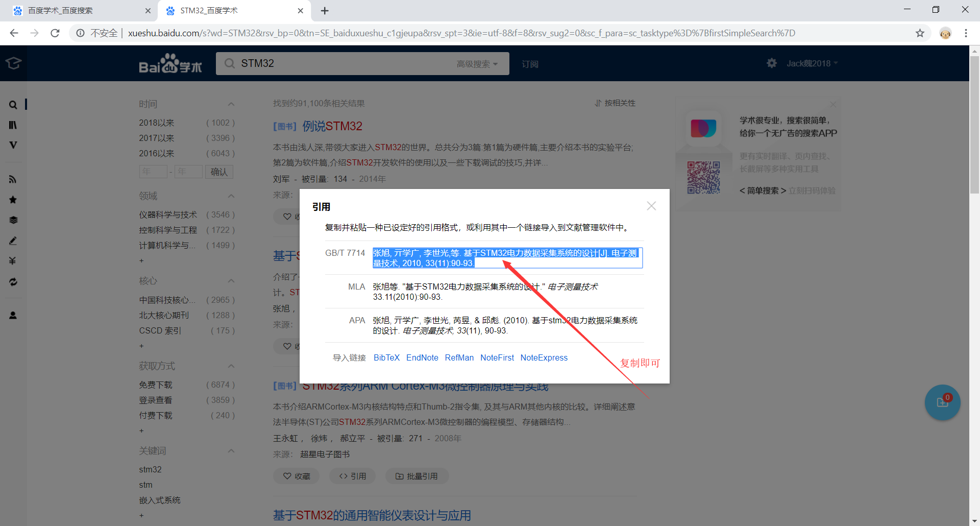The image size is (980, 526).
Task: Open the Jack魏2018 account dropdown
Action: coord(812,63)
